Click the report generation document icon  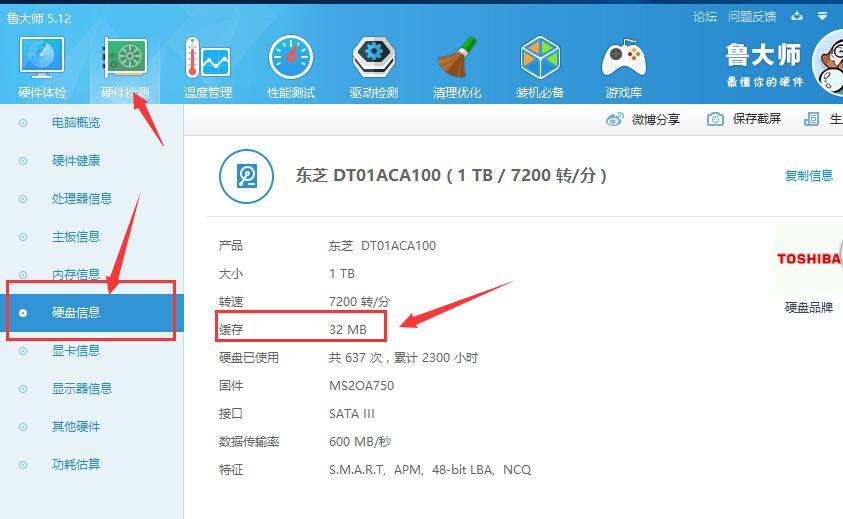coord(811,119)
